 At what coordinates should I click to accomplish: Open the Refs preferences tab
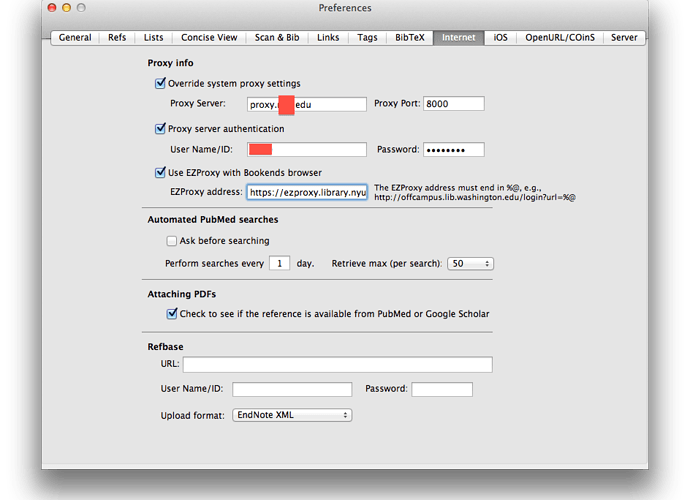click(x=117, y=38)
